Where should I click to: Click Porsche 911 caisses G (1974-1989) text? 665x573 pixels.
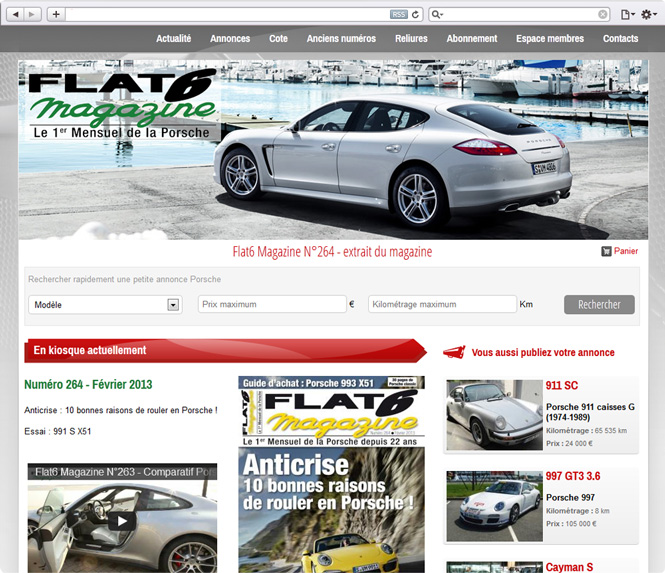click(x=590, y=412)
